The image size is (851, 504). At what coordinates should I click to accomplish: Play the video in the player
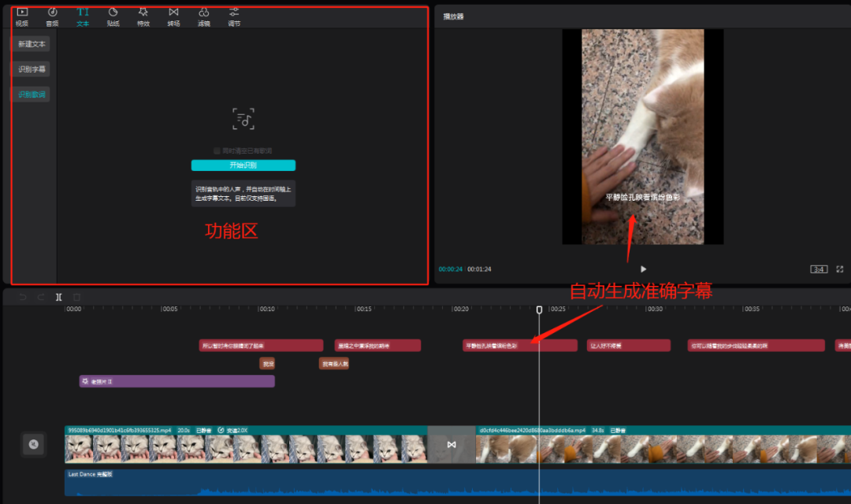[x=643, y=269]
